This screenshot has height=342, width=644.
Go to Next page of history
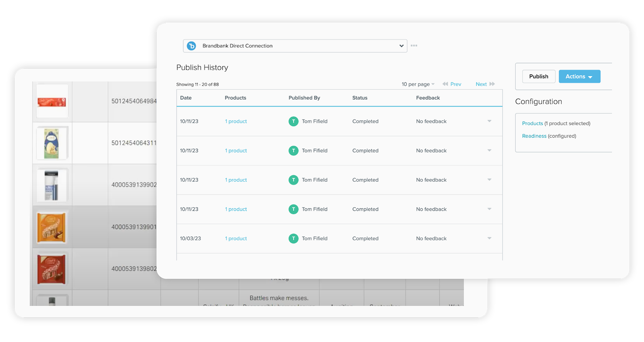tap(481, 84)
